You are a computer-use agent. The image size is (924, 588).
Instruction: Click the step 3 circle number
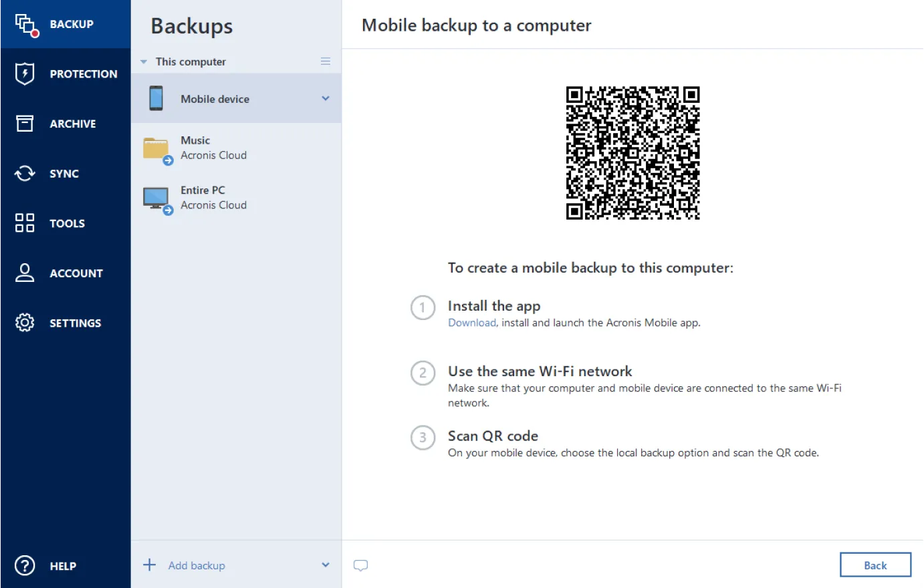tap(423, 438)
